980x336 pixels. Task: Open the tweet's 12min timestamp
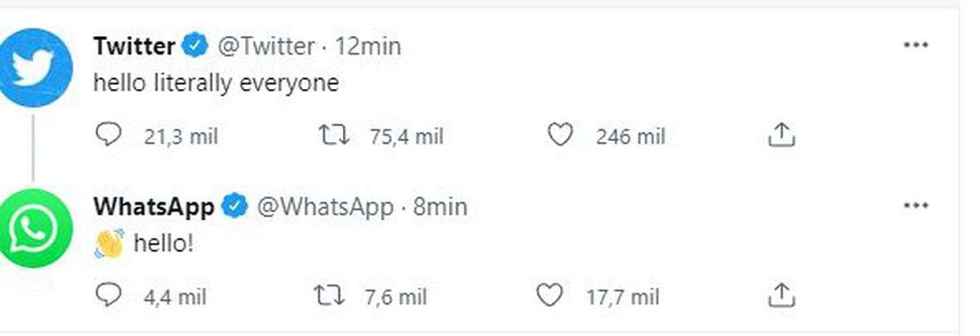pos(368,46)
